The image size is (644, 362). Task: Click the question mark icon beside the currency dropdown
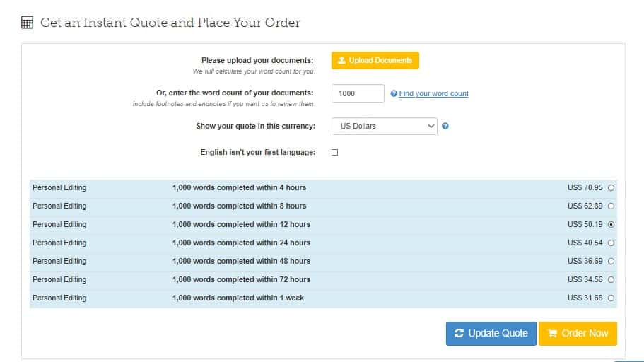point(445,126)
